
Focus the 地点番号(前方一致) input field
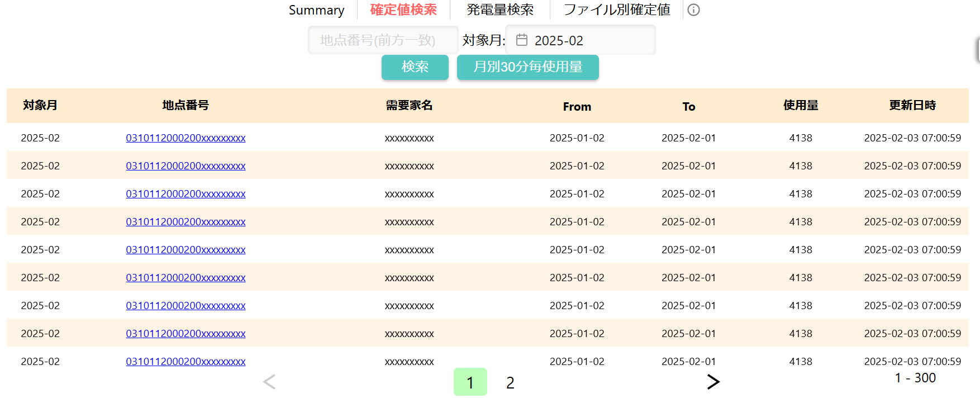tap(383, 40)
